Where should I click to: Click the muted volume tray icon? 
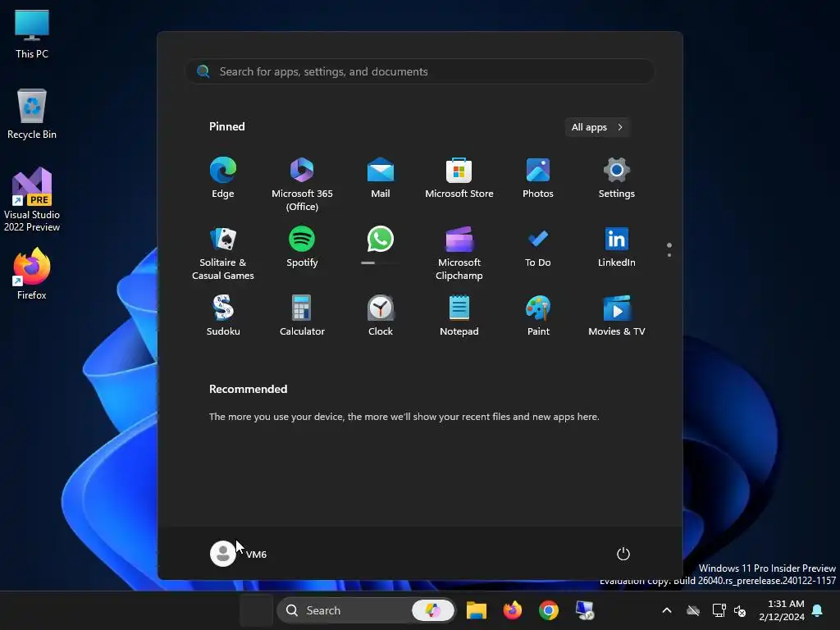click(x=740, y=610)
